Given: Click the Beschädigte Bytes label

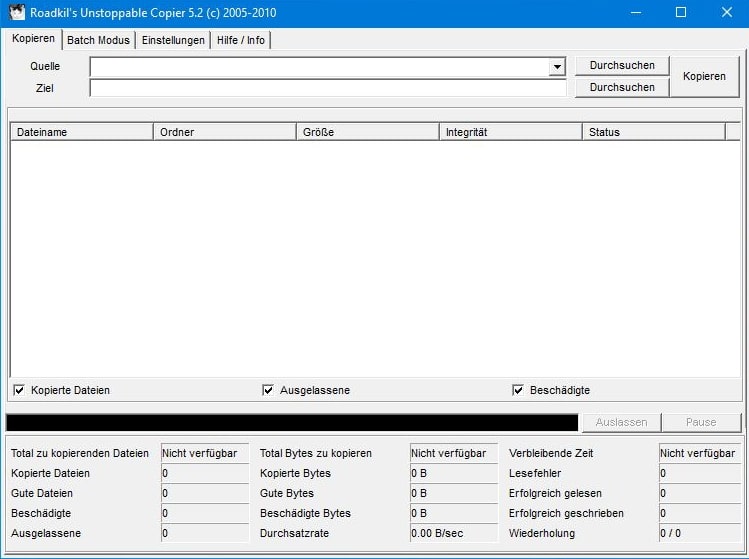Looking at the screenshot, I should pyautogui.click(x=305, y=513).
